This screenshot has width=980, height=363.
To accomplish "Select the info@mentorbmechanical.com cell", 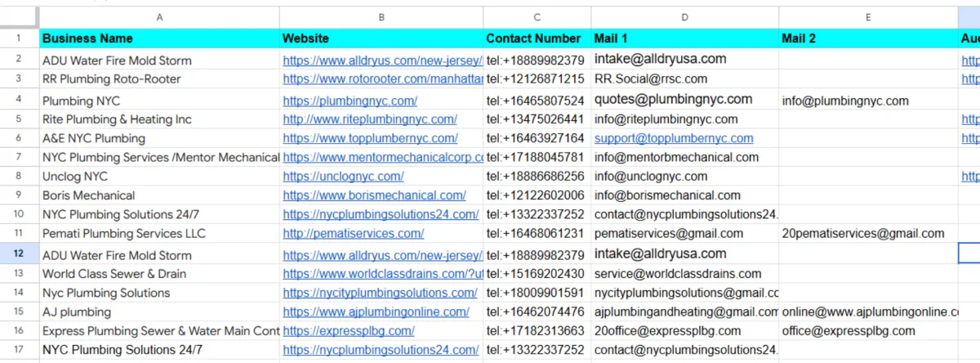I will point(685,157).
